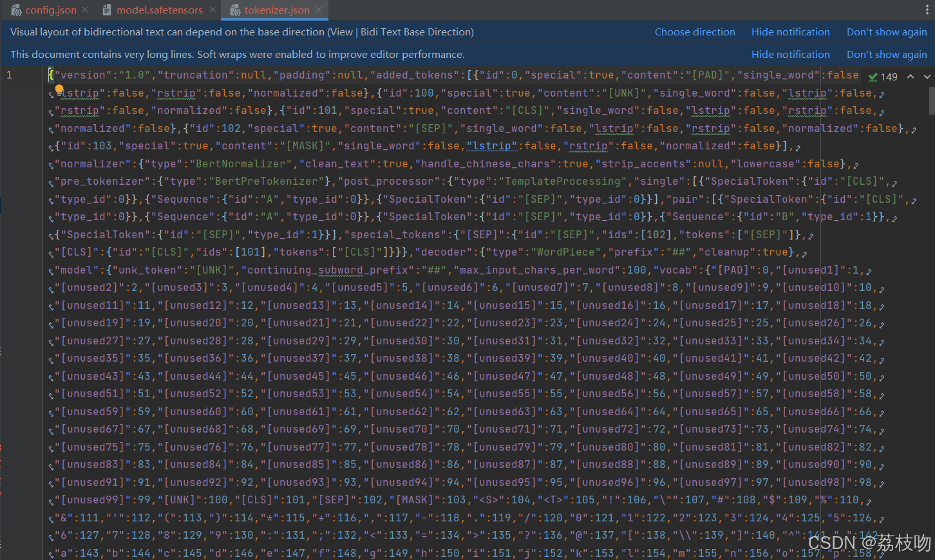The height and width of the screenshot is (560, 935).
Task: Click the "BertPreTokenizer" value
Action: click(266, 182)
